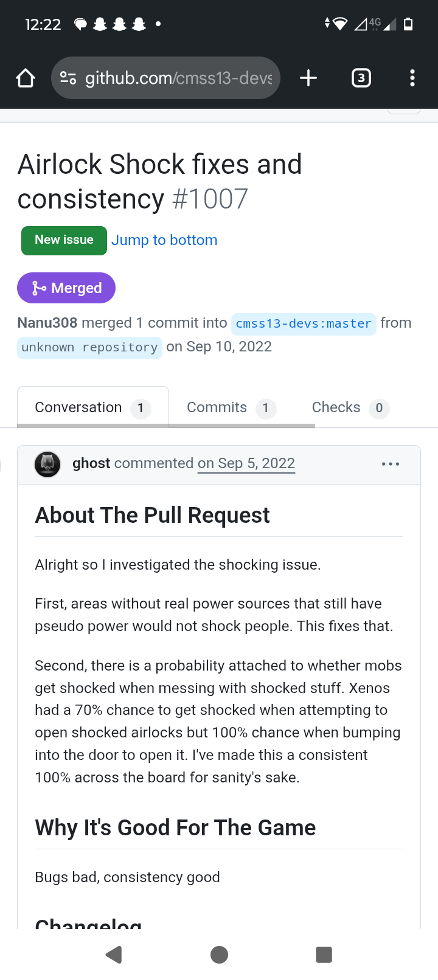Open the Sep 5, 2022 comment timestamp link
Image resolution: width=438 pixels, height=980 pixels.
(x=246, y=463)
